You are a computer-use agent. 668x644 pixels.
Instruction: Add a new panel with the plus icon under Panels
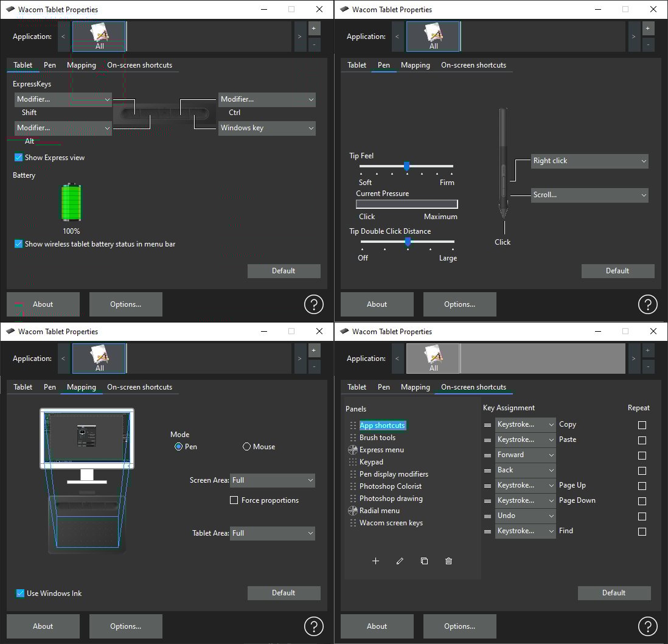[x=375, y=561]
